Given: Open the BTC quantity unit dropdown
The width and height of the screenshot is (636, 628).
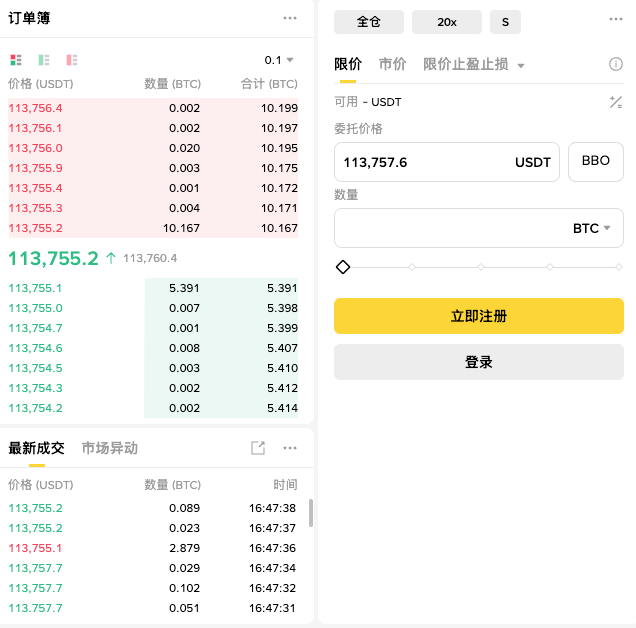Looking at the screenshot, I should point(591,228).
